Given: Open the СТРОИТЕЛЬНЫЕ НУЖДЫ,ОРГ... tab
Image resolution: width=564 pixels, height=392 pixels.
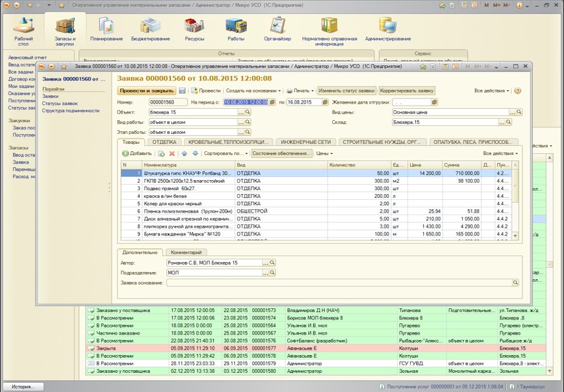Looking at the screenshot, I should coord(382,143).
